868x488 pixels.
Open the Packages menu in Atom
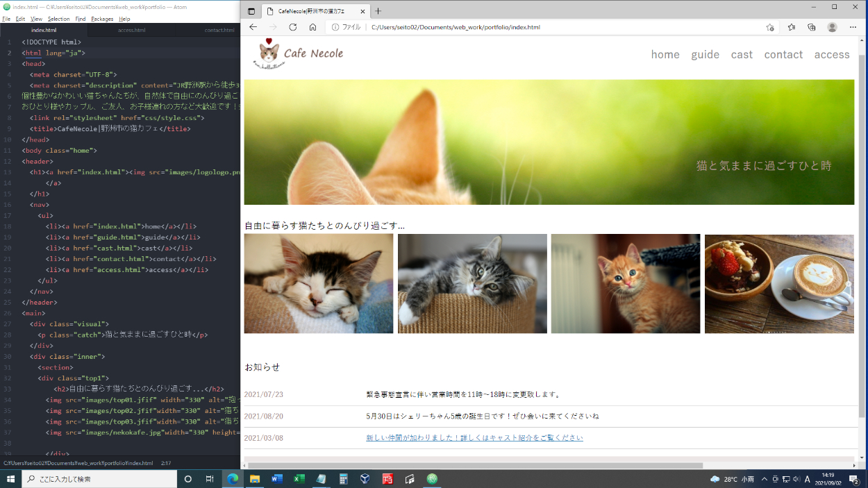point(102,19)
